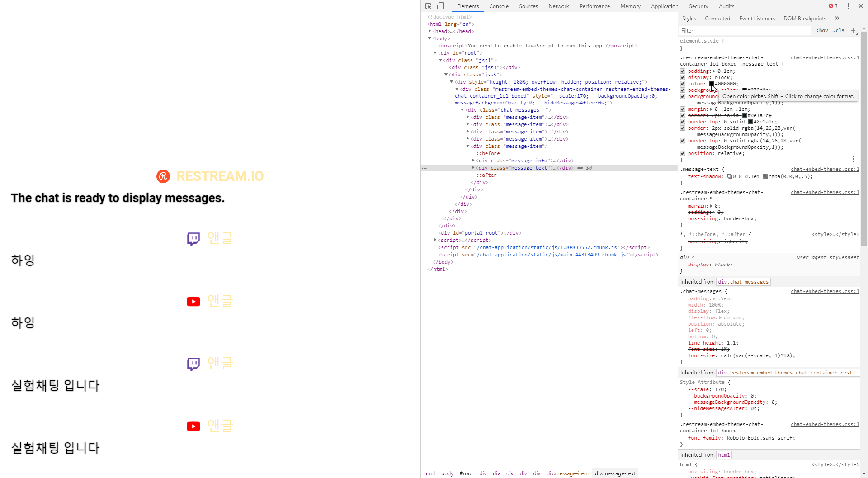The image size is (868, 478).
Task: Click the Styles pane vertical scrollbar
Action: tap(864, 140)
